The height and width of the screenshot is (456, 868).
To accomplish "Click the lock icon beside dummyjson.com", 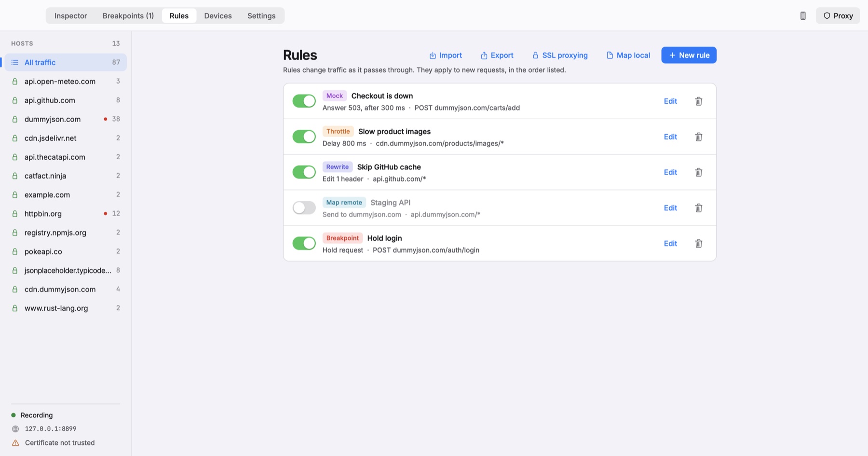I will coord(15,119).
